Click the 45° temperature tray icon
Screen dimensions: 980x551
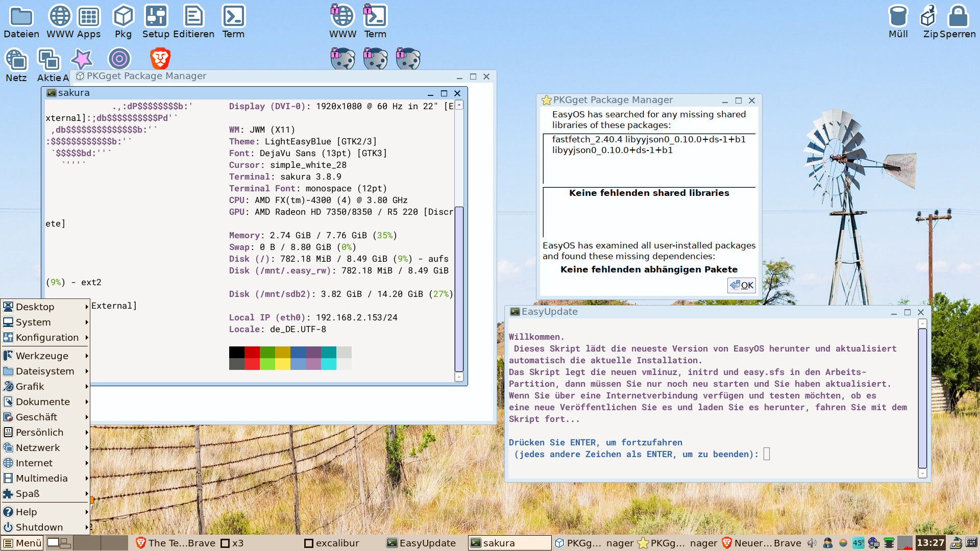coord(858,543)
